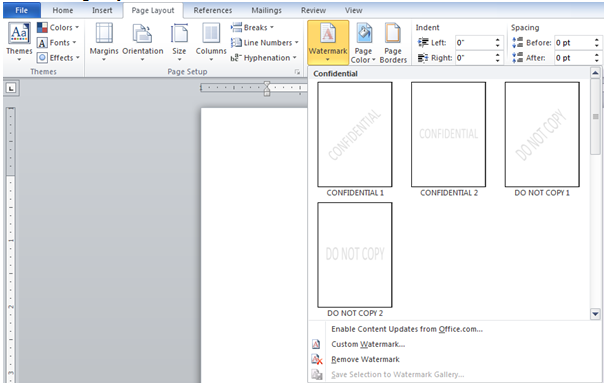This screenshot has width=605, height=383.
Task: Open theme Colors dropdown
Action: tap(58, 27)
